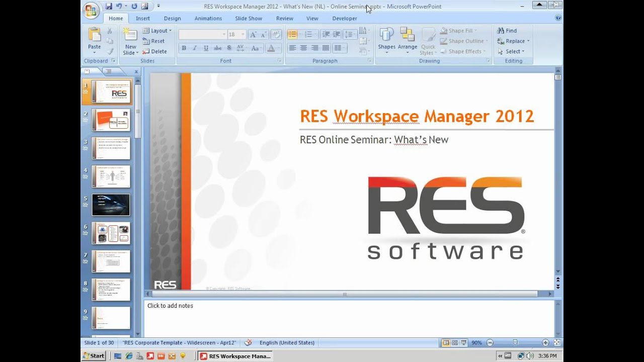This screenshot has width=644, height=362.
Task: Open the Arrange objects menu
Action: tap(407, 40)
